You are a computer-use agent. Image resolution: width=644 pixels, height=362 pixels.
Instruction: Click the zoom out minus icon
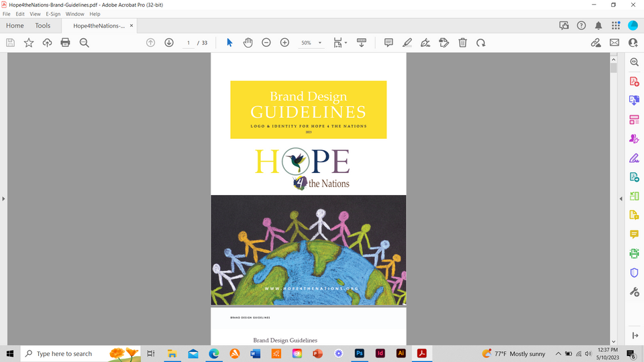pyautogui.click(x=266, y=43)
